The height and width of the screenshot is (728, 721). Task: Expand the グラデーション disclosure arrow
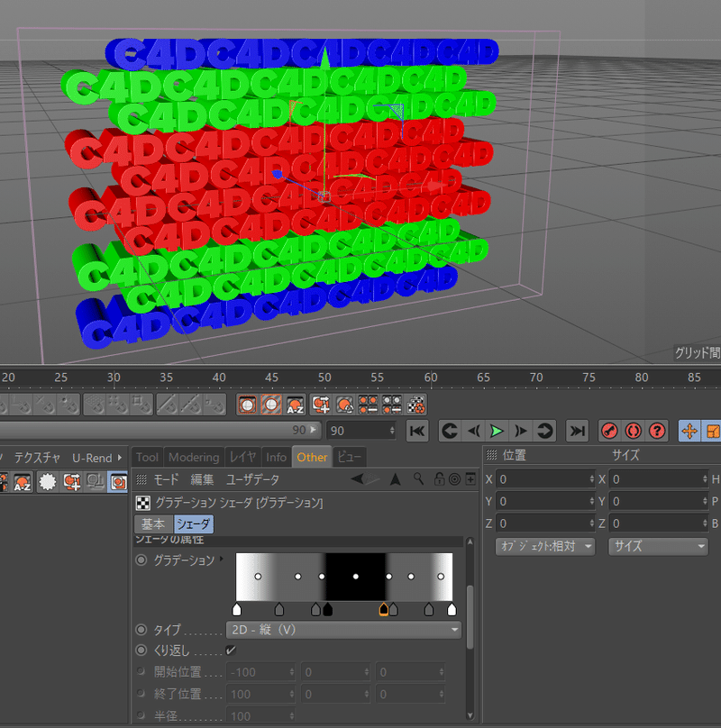click(222, 559)
